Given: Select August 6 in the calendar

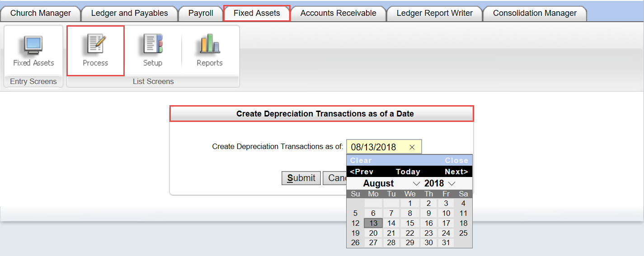Looking at the screenshot, I should [x=373, y=214].
